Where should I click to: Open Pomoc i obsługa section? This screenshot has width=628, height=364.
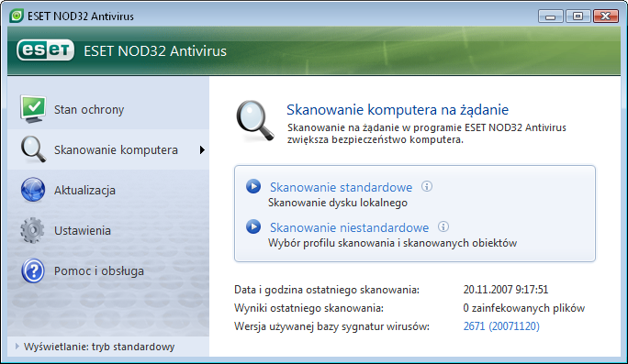108,270
